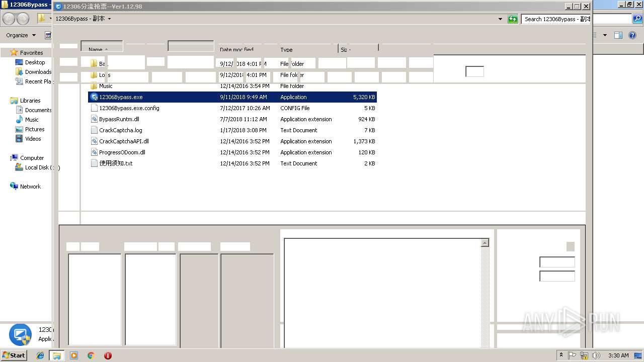This screenshot has width=644, height=362.
Task: Click the green refresh icon in address bar
Action: click(513, 19)
